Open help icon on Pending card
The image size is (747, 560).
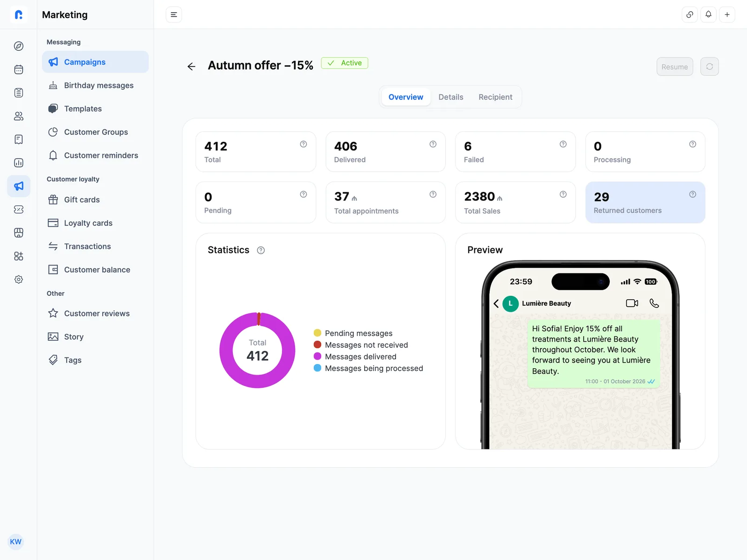303,194
